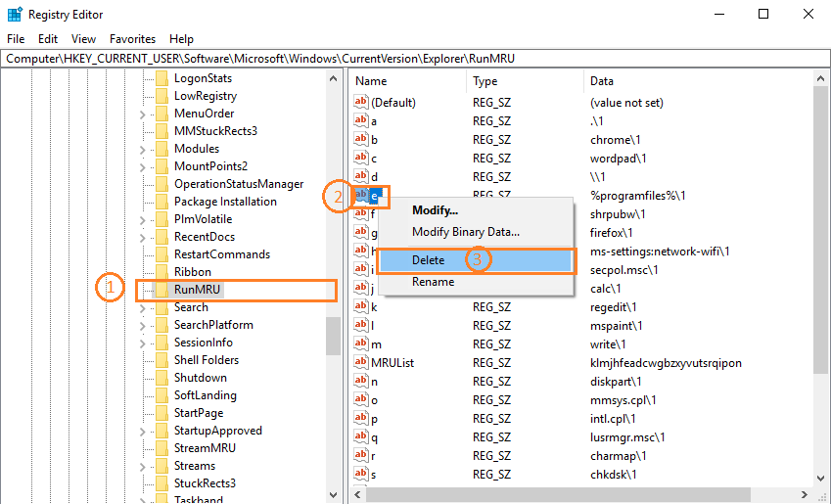Click the Package Installation folder icon
831x504 pixels.
(x=162, y=202)
